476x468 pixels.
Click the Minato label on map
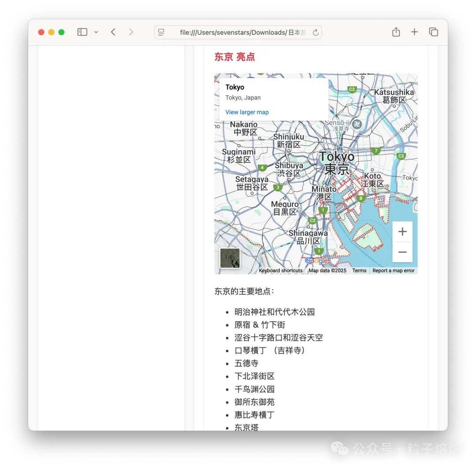point(324,193)
